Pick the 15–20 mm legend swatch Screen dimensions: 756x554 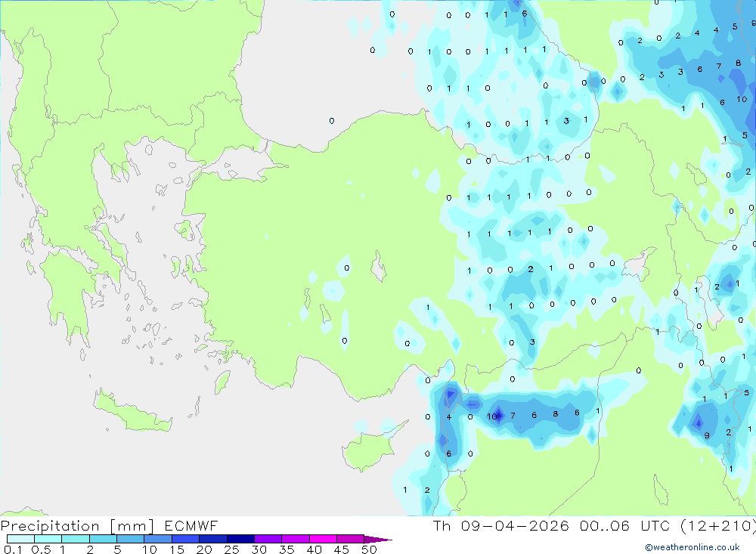pos(185,539)
